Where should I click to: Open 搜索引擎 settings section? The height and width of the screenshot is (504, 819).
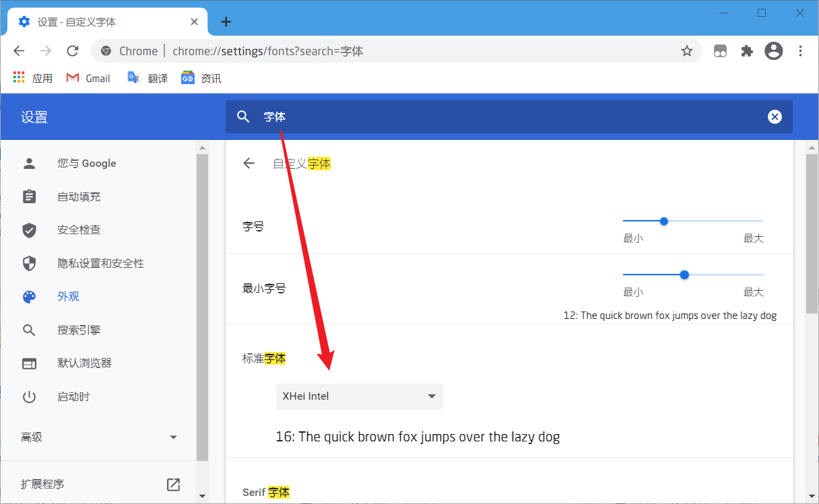(79, 330)
